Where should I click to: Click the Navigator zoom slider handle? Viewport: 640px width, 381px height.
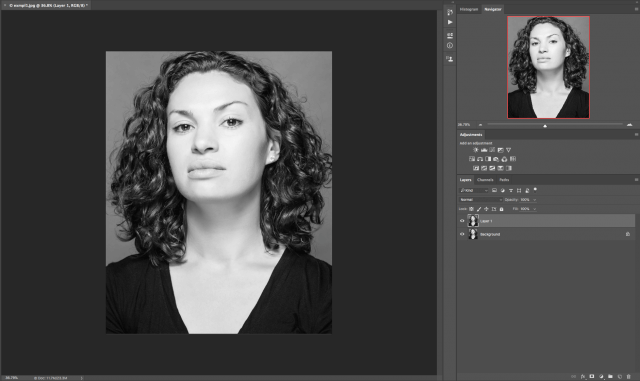[545, 126]
